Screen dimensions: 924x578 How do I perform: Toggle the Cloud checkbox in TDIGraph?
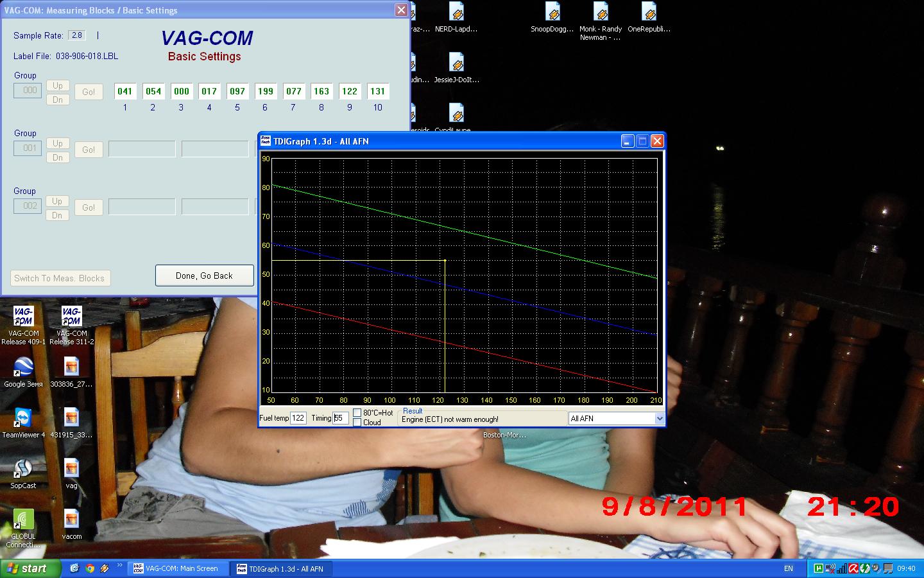(x=357, y=422)
